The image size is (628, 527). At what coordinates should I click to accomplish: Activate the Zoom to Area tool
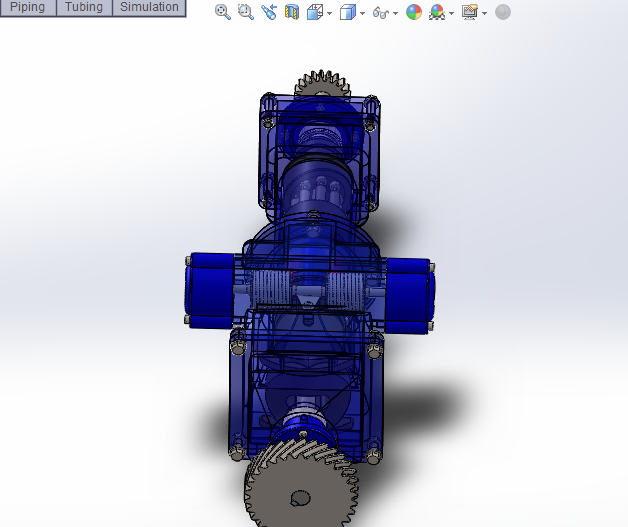[x=246, y=12]
